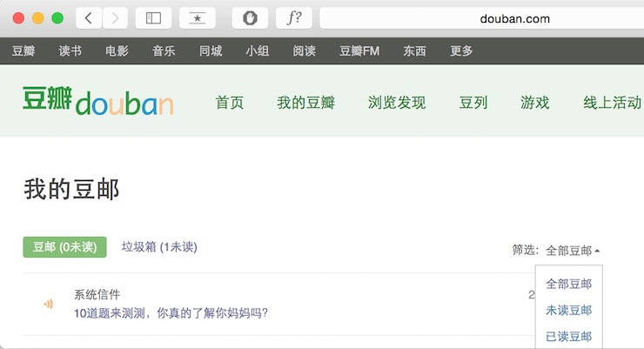The width and height of the screenshot is (644, 349).
Task: Collapse the 筛选 全部豆邮 dropdown
Action: [x=573, y=251]
